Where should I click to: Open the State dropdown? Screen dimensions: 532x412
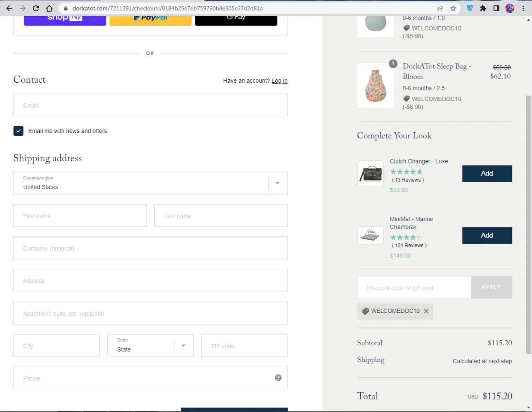click(x=150, y=345)
